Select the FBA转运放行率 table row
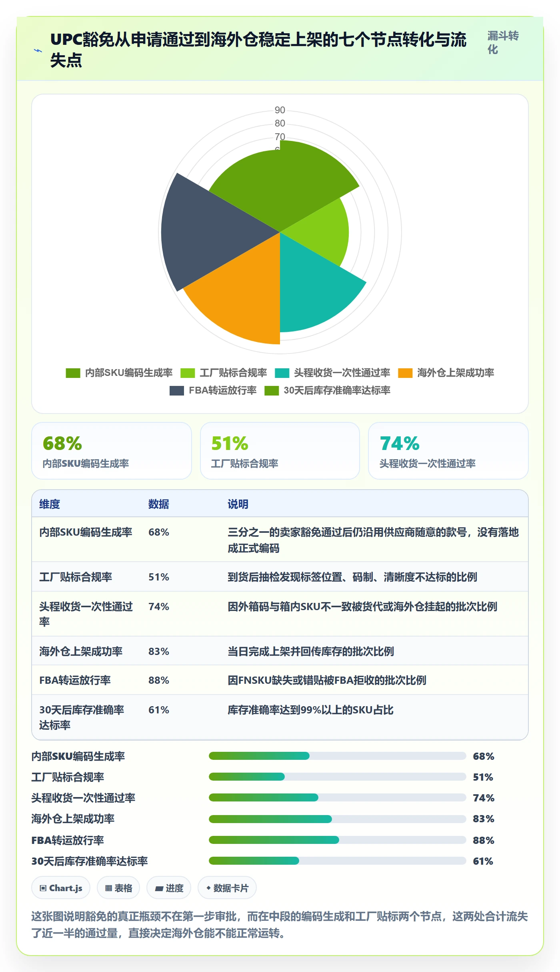The height and width of the screenshot is (972, 560). click(280, 680)
